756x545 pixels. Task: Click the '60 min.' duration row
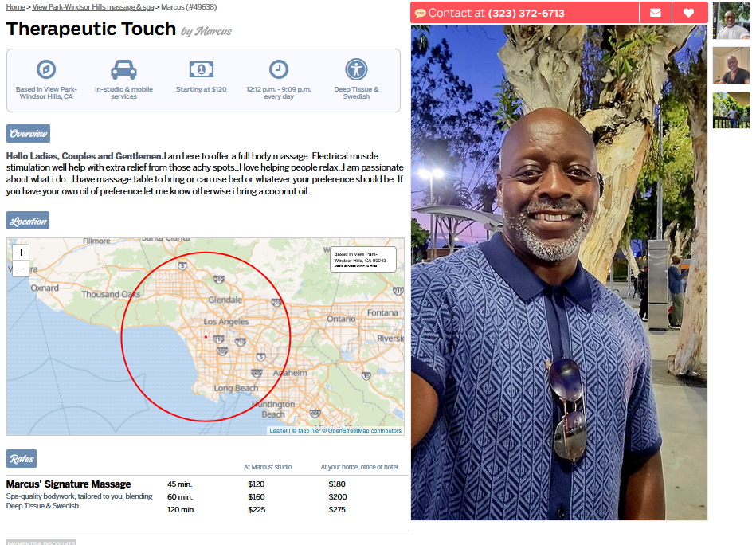point(180,496)
